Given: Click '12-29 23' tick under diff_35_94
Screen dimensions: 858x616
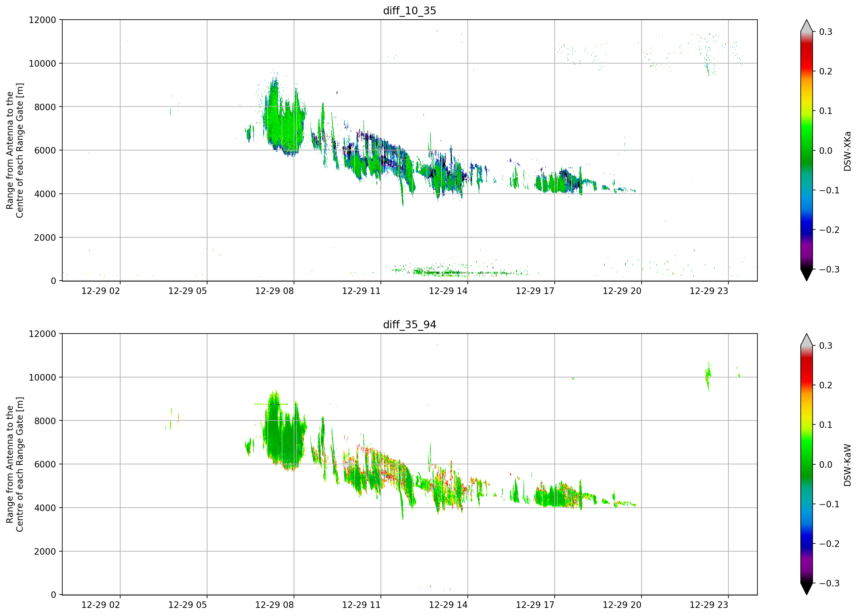Looking at the screenshot, I should [x=709, y=605].
